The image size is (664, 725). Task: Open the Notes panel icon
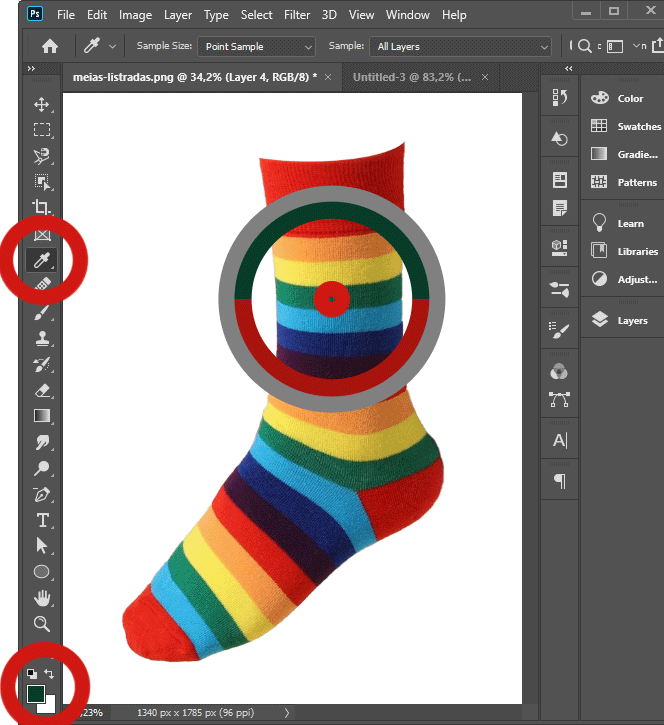pos(559,208)
